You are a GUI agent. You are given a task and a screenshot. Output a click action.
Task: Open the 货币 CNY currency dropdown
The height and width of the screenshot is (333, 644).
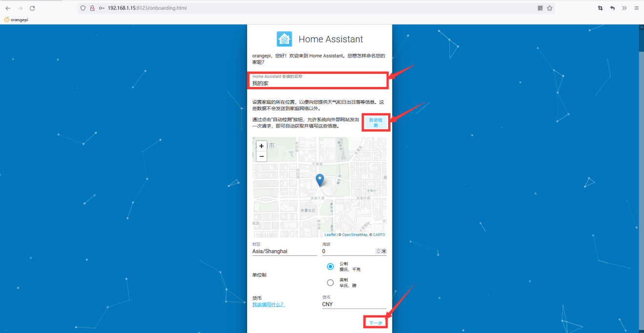click(x=354, y=304)
